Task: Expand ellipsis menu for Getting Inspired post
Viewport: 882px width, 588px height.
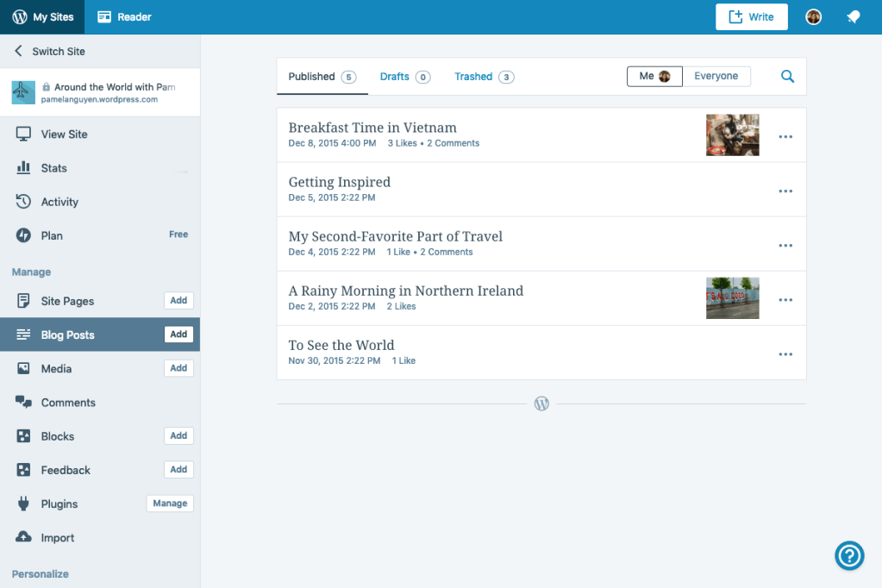Action: coord(785,191)
